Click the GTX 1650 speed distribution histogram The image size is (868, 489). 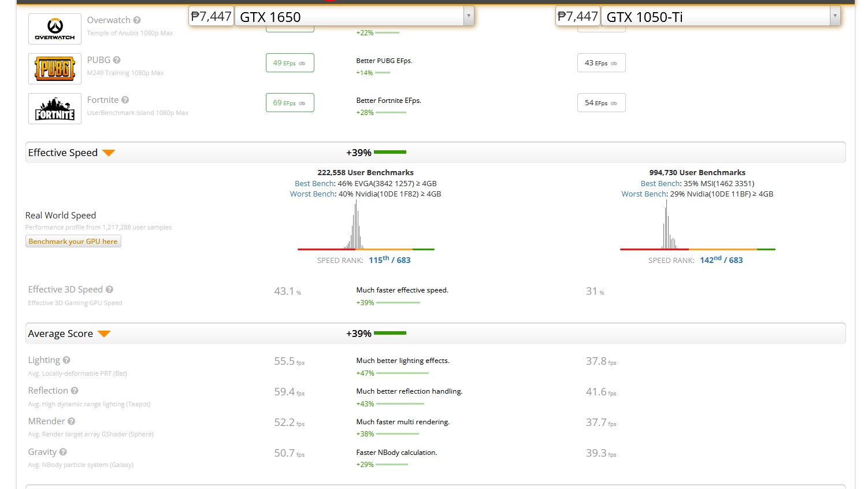366,225
